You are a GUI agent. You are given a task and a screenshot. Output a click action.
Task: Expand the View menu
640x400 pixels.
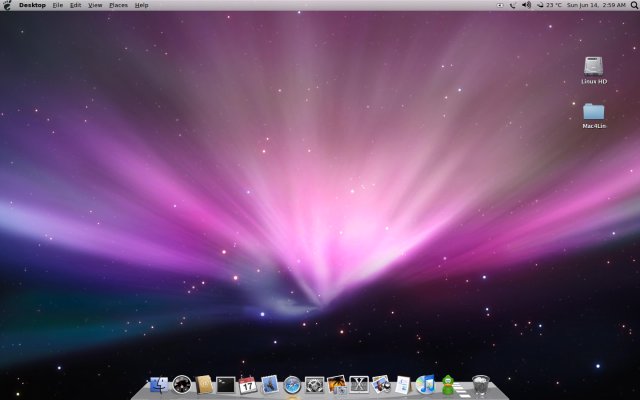pos(95,5)
